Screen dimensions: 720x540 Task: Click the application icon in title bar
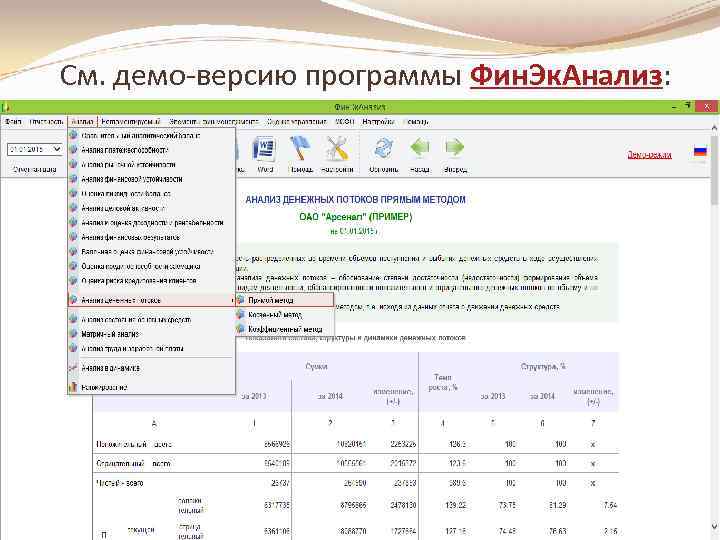[6, 107]
